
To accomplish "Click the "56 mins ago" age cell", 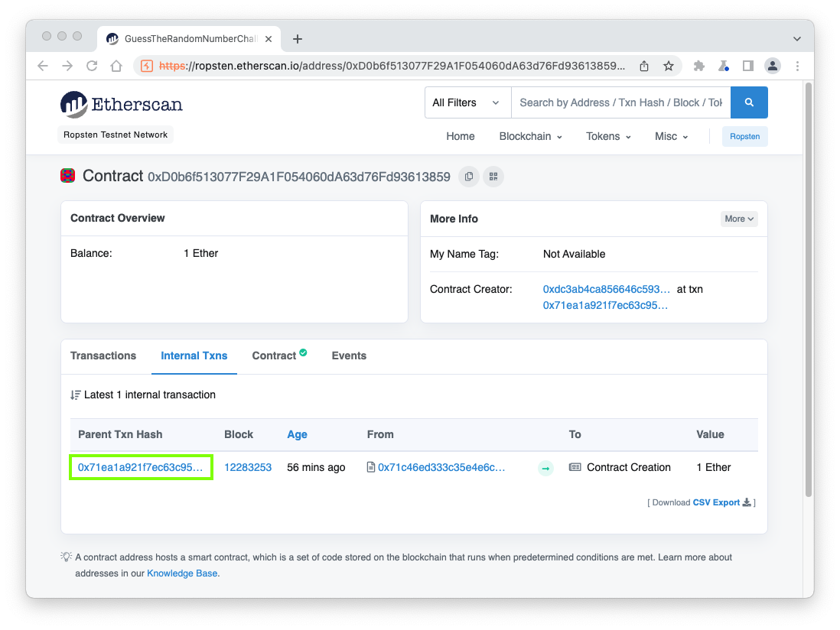I will tap(316, 467).
